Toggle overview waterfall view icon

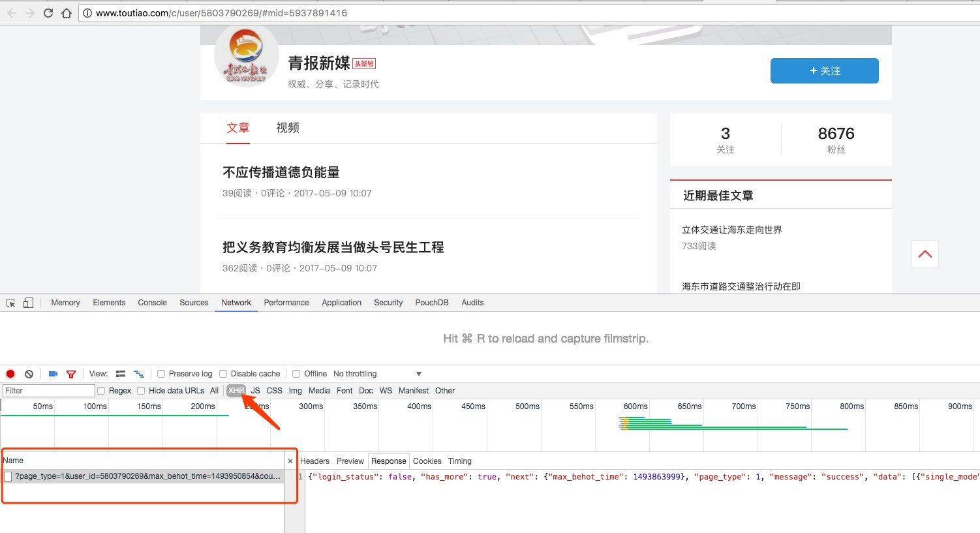click(x=138, y=374)
